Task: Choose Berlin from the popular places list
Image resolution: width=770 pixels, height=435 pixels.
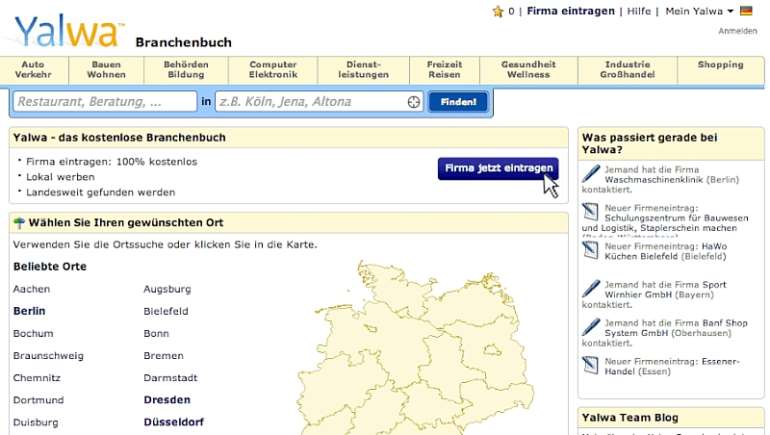Action: [29, 311]
